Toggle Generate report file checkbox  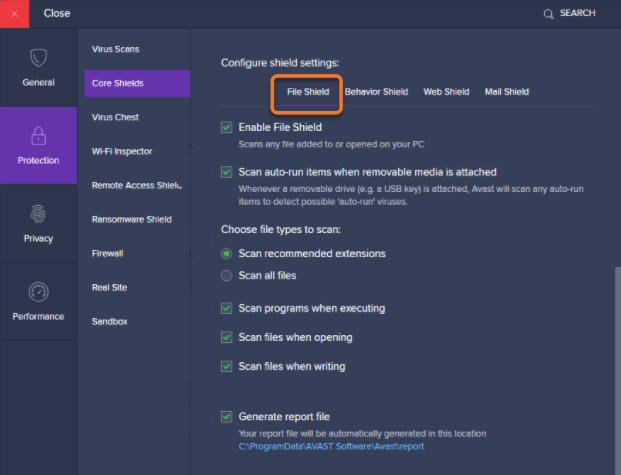tap(227, 417)
